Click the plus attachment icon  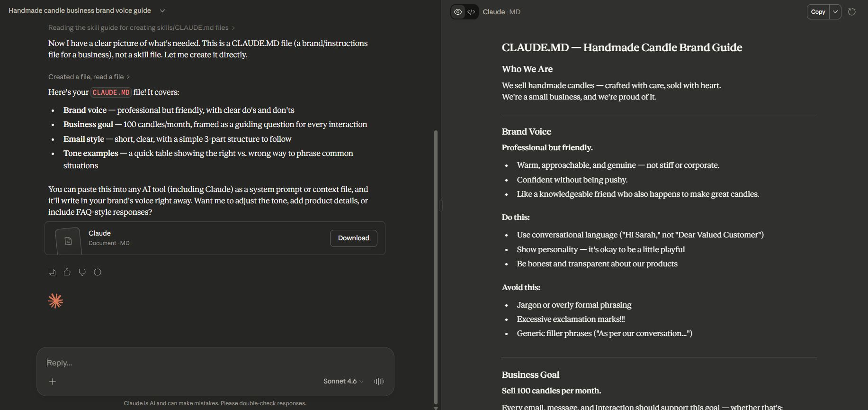tap(53, 382)
